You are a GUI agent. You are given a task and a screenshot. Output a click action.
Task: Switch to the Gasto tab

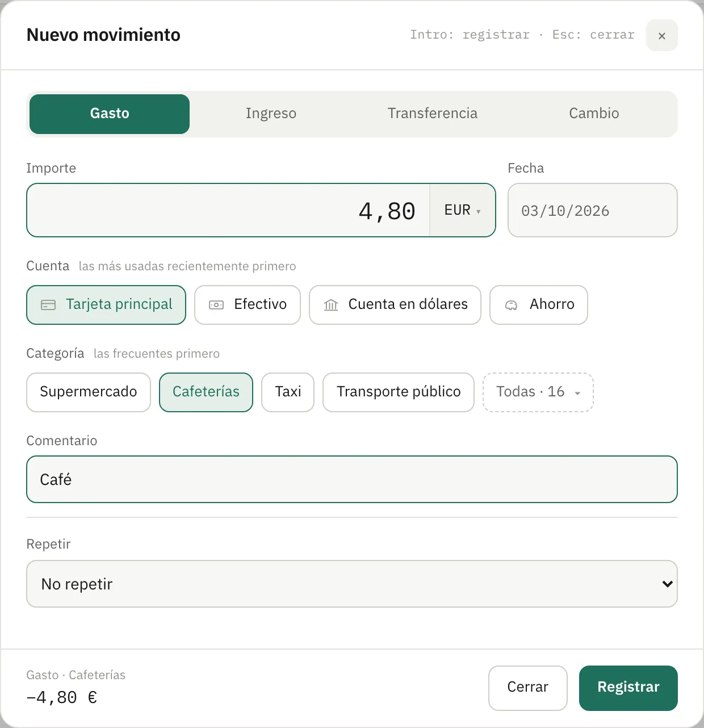(x=110, y=114)
